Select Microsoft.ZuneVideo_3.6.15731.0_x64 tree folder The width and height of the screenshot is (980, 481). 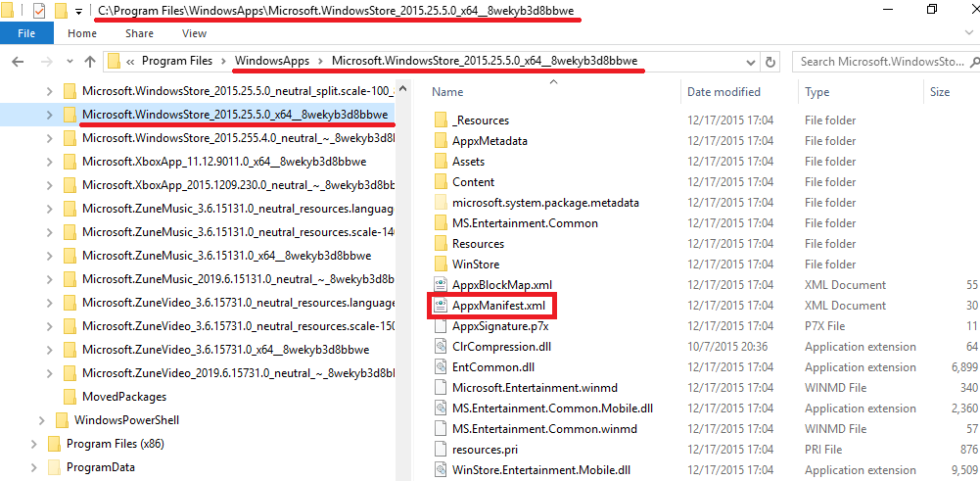(x=225, y=349)
